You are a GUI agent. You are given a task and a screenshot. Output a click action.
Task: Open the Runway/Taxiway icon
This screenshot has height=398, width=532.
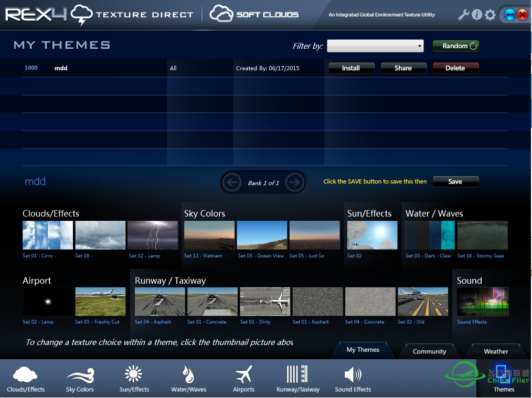297,374
